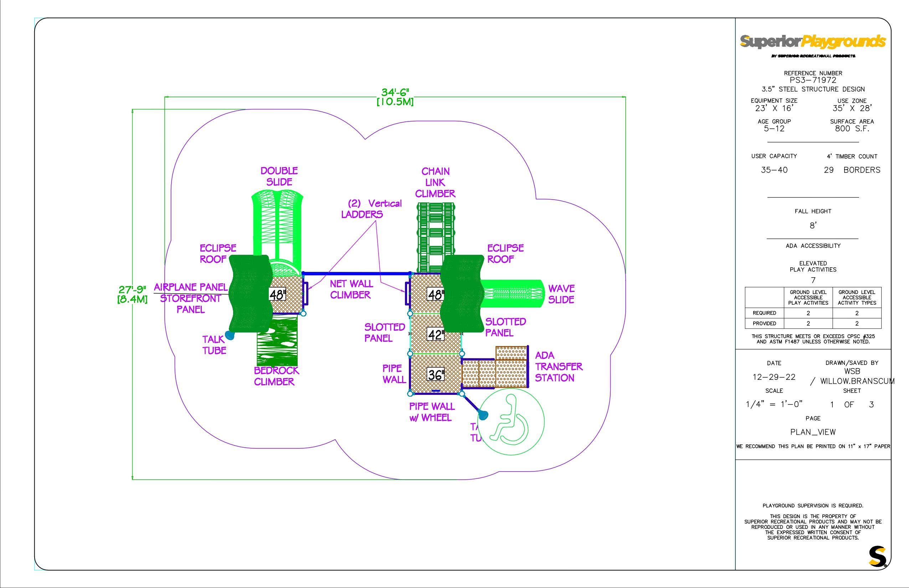909x588 pixels.
Task: Click the 34'-6" width dimension text
Action: pyautogui.click(x=395, y=92)
